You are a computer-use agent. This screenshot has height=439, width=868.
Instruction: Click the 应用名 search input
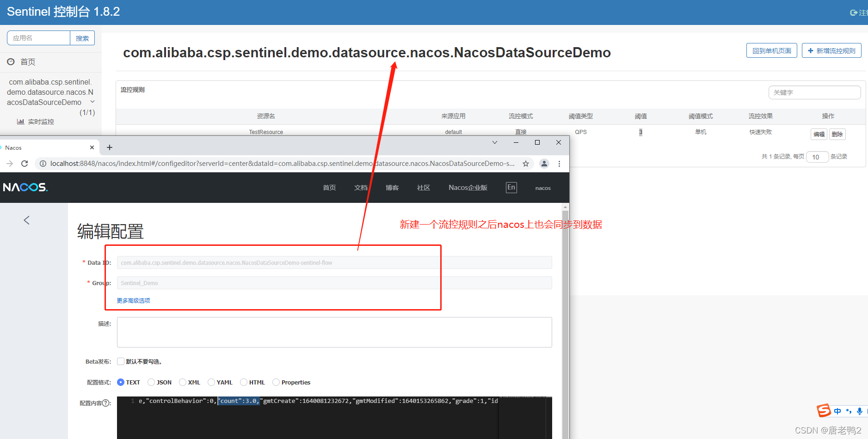pos(39,38)
